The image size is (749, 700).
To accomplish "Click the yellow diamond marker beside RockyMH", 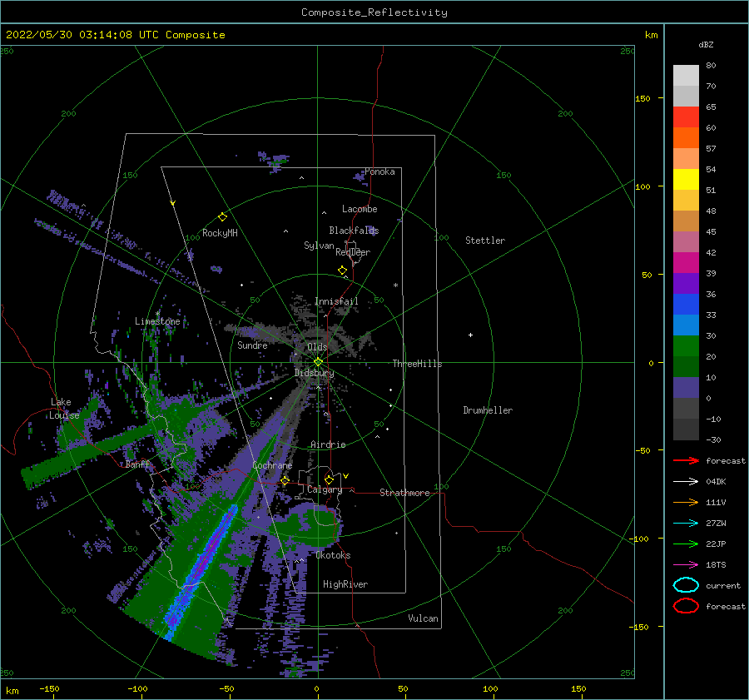I will click(222, 217).
